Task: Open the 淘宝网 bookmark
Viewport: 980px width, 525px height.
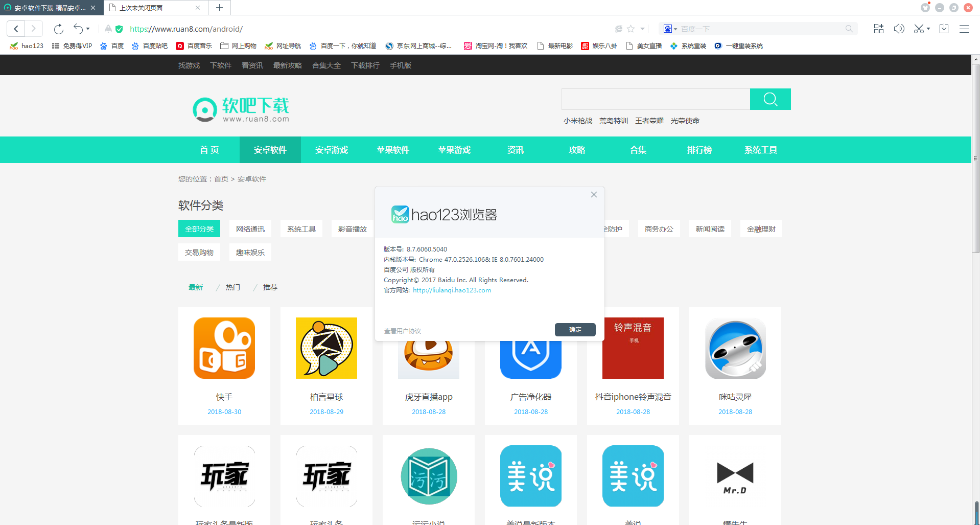Action: tap(496, 45)
